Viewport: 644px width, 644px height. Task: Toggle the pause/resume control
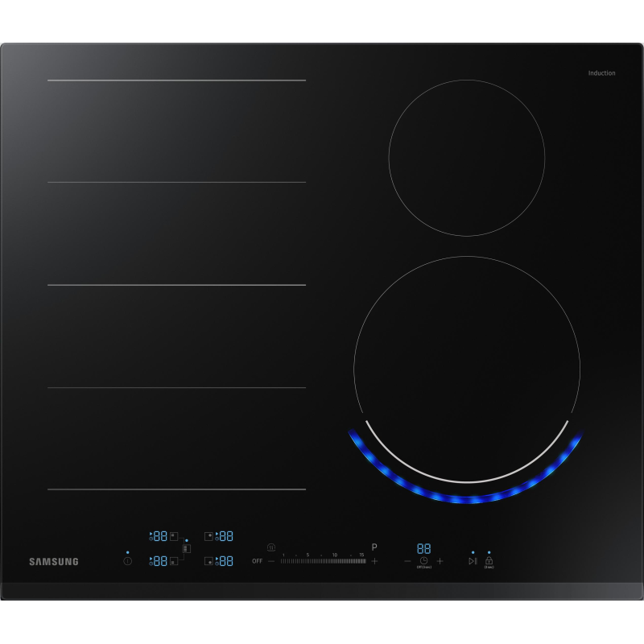point(473,561)
